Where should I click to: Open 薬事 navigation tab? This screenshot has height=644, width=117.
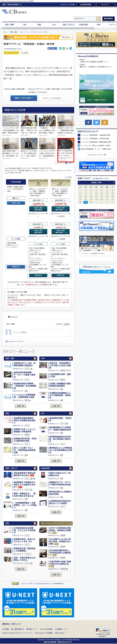39,24
